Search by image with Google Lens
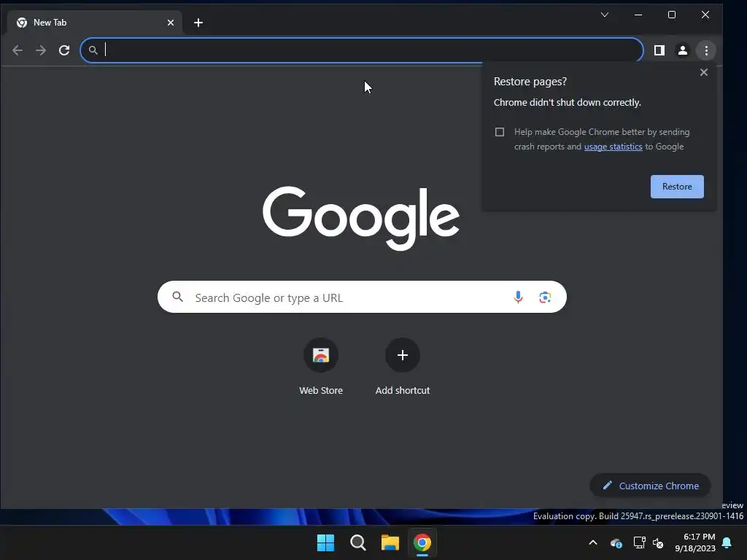This screenshot has width=747, height=560. point(545,297)
